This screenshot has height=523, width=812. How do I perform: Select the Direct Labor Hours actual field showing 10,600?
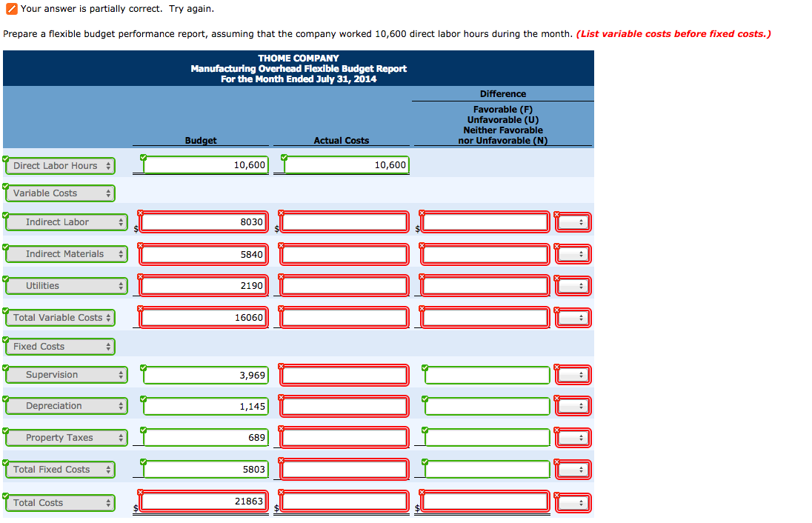[x=344, y=164]
